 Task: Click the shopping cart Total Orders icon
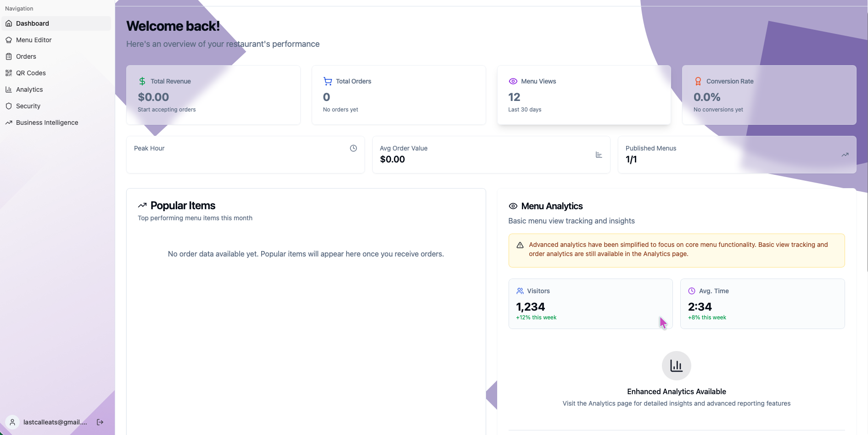[x=328, y=81]
